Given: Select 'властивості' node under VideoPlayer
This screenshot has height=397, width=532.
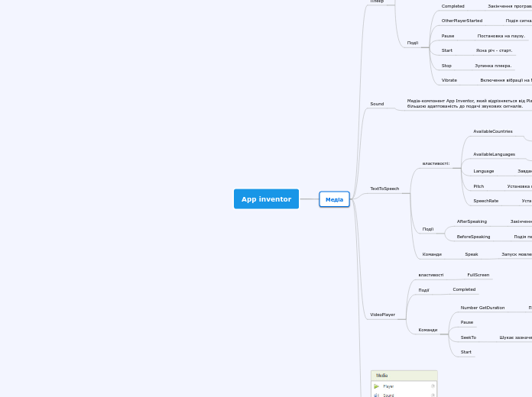Looking at the screenshot, I should pos(431,275).
